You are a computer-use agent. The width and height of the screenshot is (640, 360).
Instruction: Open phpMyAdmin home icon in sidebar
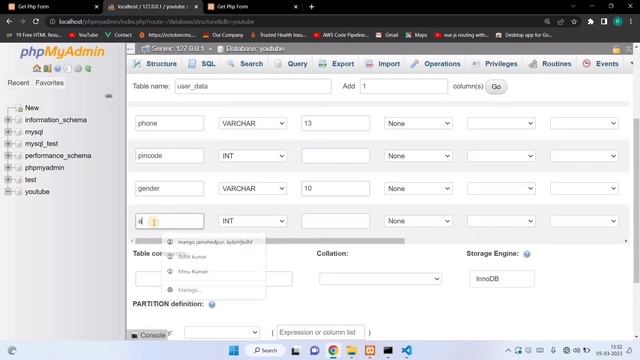pos(37,69)
